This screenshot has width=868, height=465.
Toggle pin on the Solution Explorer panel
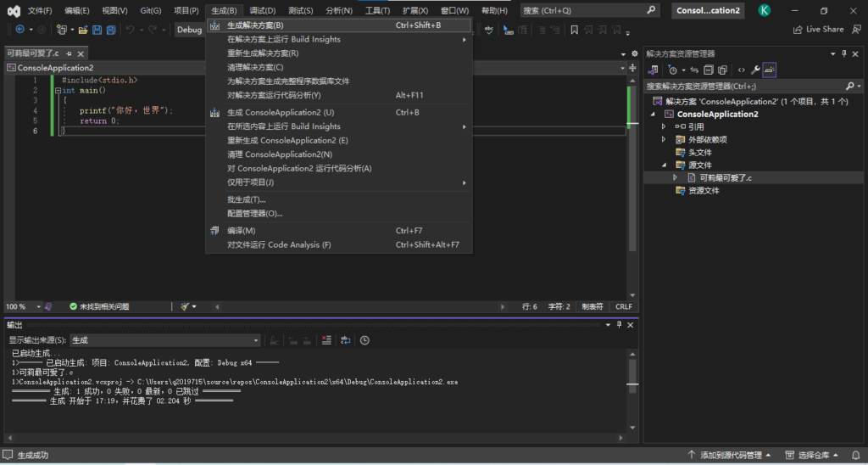point(843,53)
